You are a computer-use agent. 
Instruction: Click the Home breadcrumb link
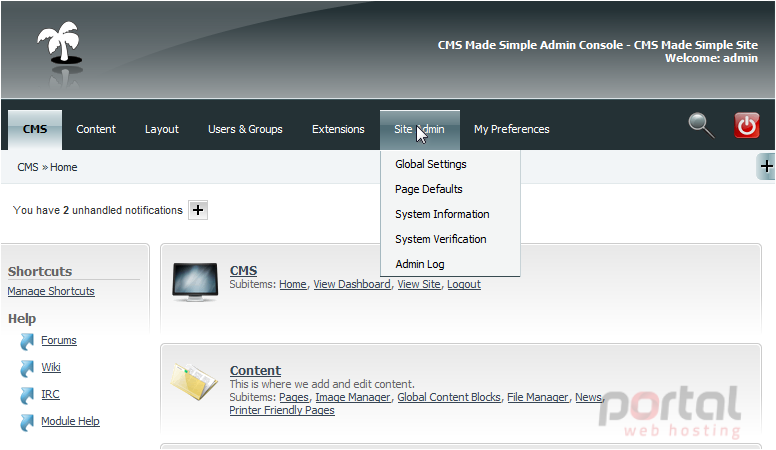(63, 167)
